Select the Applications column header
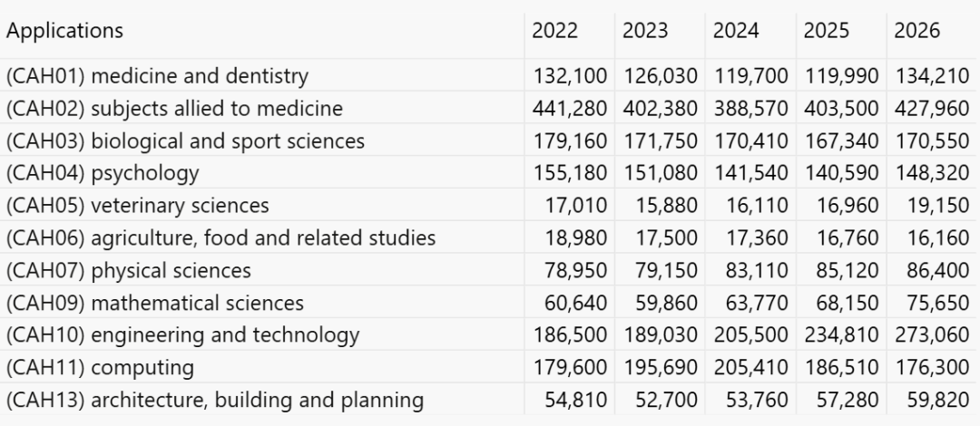Screen dimensions: 980x426 pyautogui.click(x=65, y=31)
